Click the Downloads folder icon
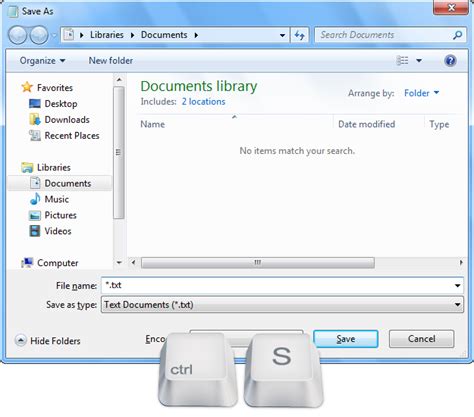Image resolution: width=474 pixels, height=417 pixels. tap(35, 119)
